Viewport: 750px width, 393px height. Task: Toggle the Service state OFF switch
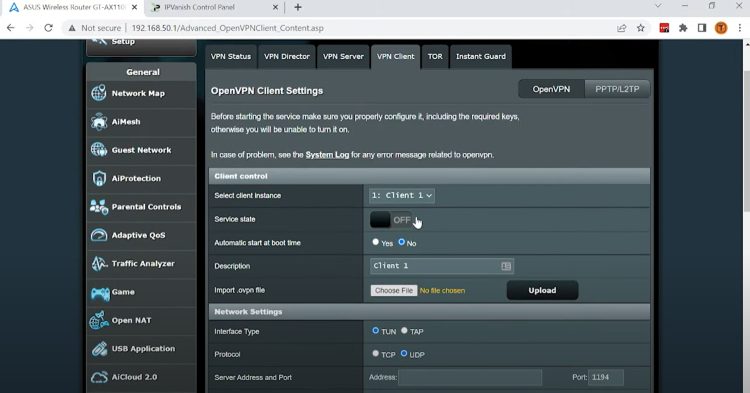point(391,220)
